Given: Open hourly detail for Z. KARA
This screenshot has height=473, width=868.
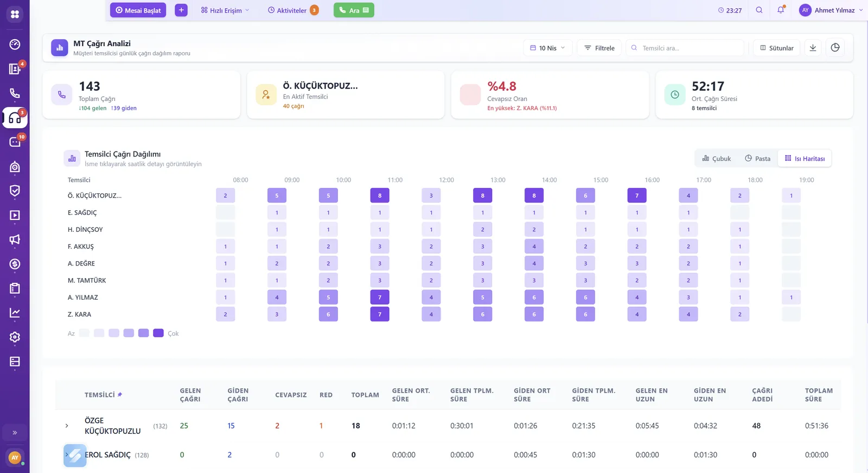Looking at the screenshot, I should coord(79,314).
